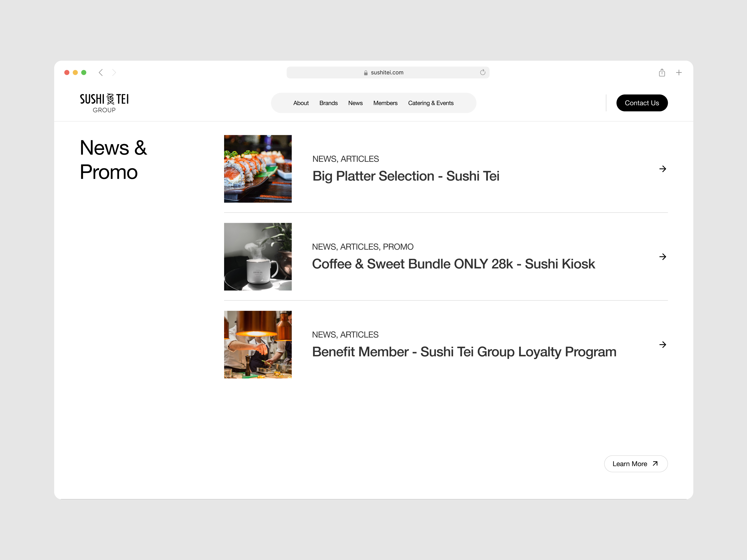Open the steaming coffee mug thumbnail
Viewport: 747px width, 560px height.
point(258,256)
